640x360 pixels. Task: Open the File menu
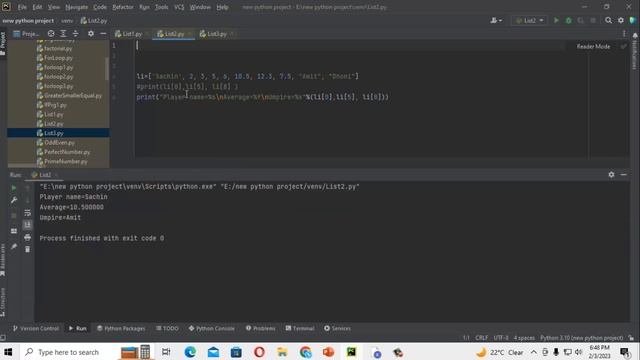pyautogui.click(x=22, y=7)
